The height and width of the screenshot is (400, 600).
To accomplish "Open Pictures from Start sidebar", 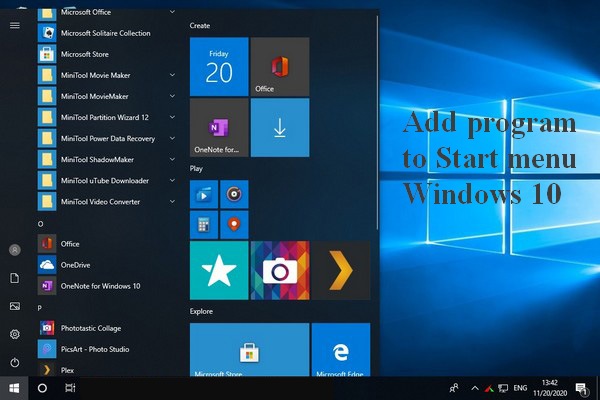I will point(15,306).
